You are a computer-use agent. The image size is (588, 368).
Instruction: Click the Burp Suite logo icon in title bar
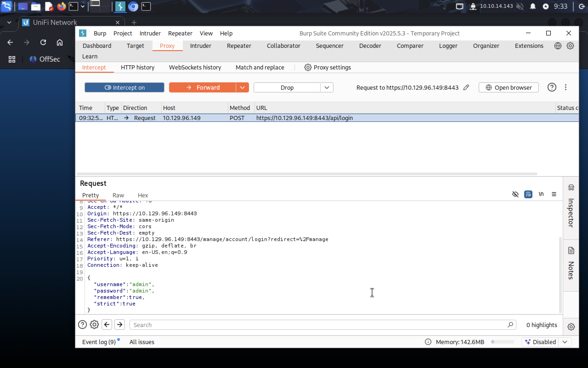point(83,33)
